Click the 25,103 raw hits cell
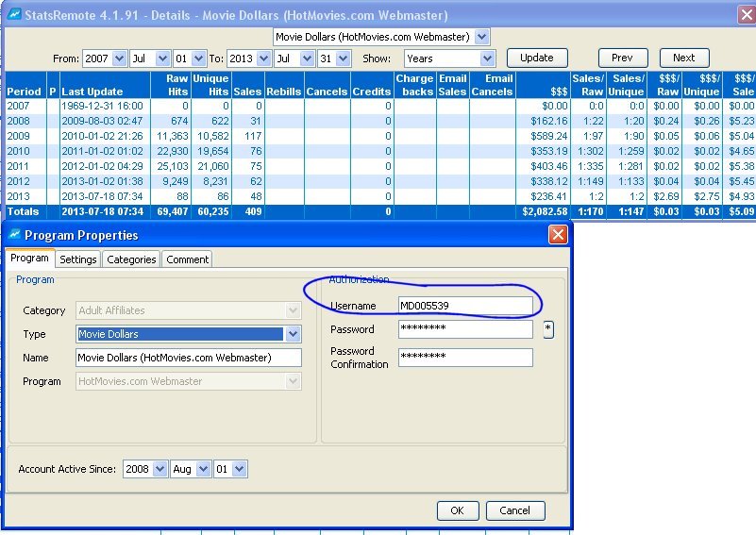This screenshot has width=756, height=535. 173,166
